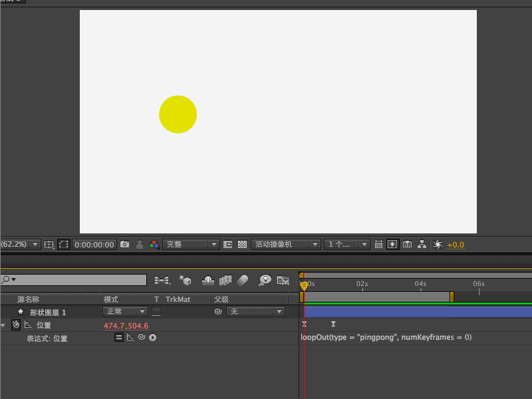Open the graph editor icon

pyautogui.click(x=283, y=280)
